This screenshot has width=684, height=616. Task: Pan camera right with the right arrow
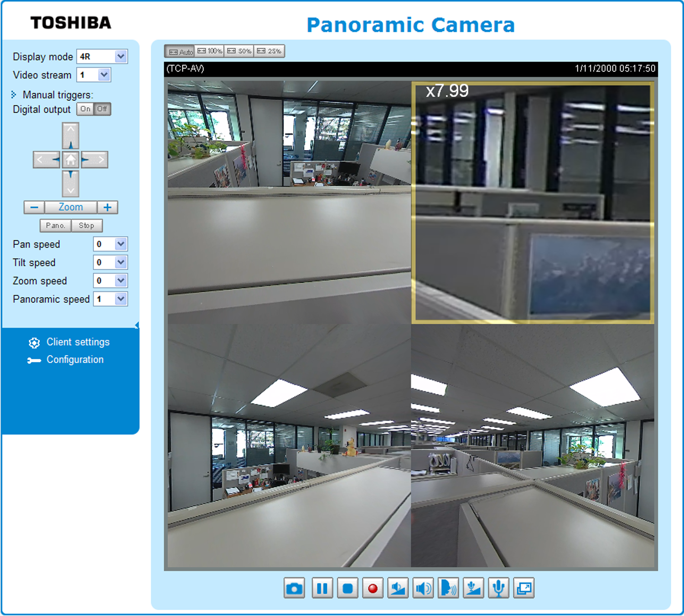pyautogui.click(x=94, y=160)
